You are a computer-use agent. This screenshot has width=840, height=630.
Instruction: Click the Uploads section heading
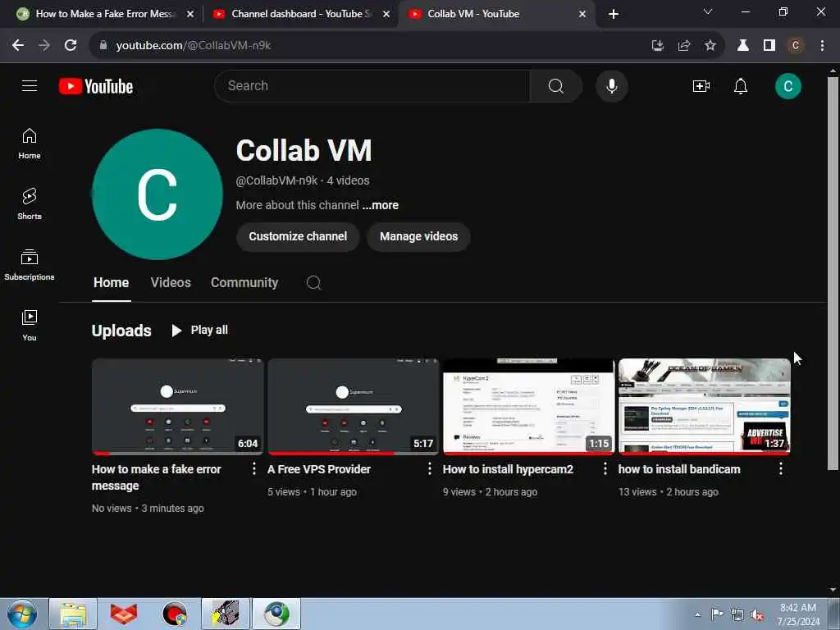click(121, 331)
